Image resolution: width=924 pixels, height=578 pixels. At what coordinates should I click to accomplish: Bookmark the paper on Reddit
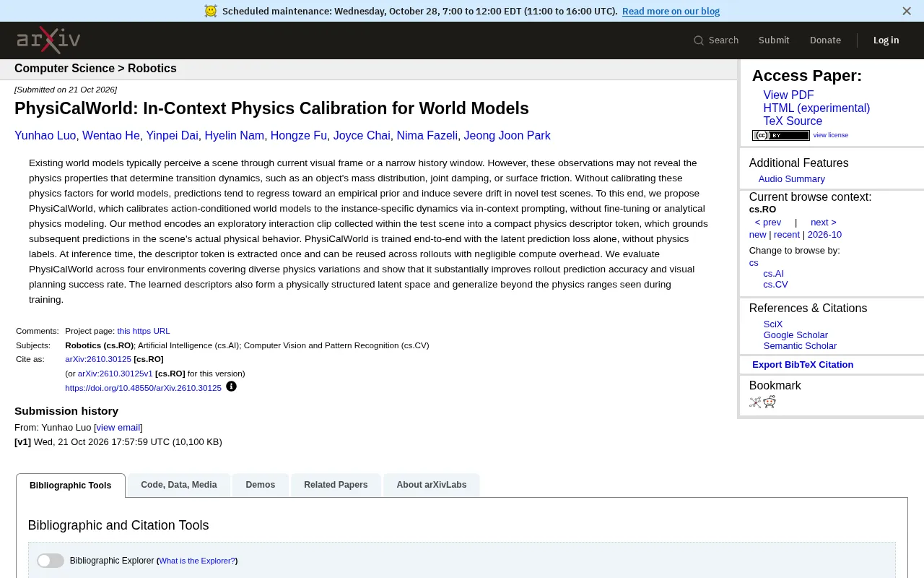770,402
